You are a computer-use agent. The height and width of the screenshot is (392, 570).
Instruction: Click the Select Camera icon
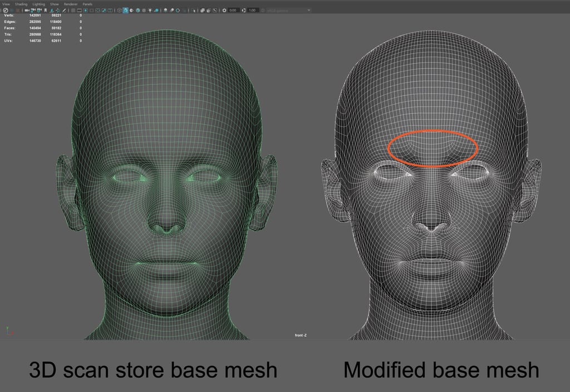(27, 10)
